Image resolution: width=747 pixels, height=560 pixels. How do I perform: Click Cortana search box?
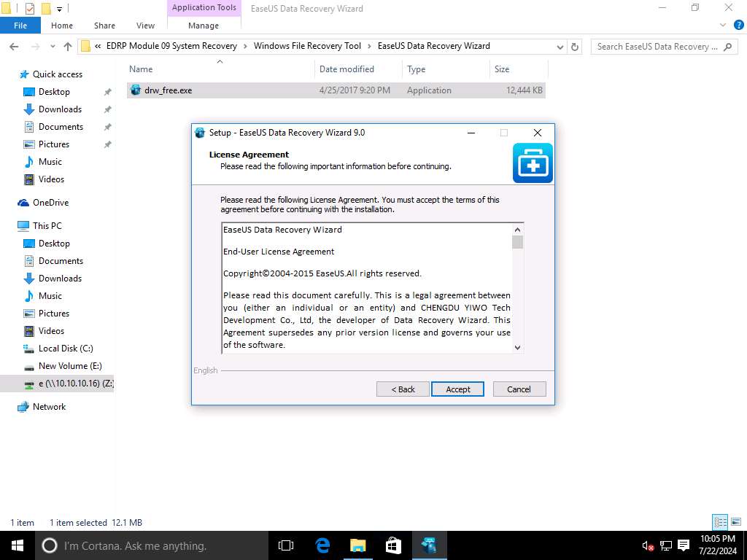pyautogui.click(x=152, y=545)
